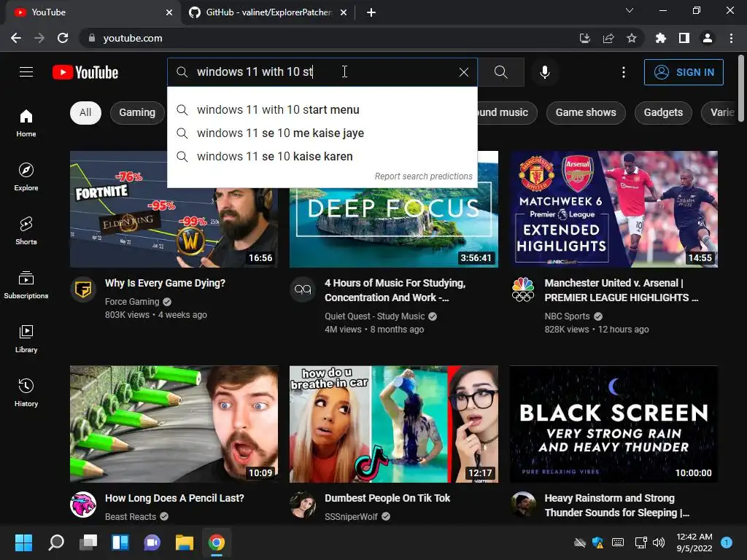This screenshot has height=560, width=747.
Task: Open Chrome profile icon
Action: [x=708, y=38]
